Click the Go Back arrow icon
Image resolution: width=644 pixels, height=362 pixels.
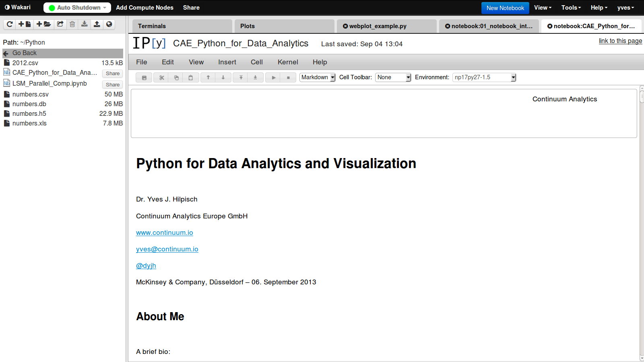pyautogui.click(x=6, y=53)
